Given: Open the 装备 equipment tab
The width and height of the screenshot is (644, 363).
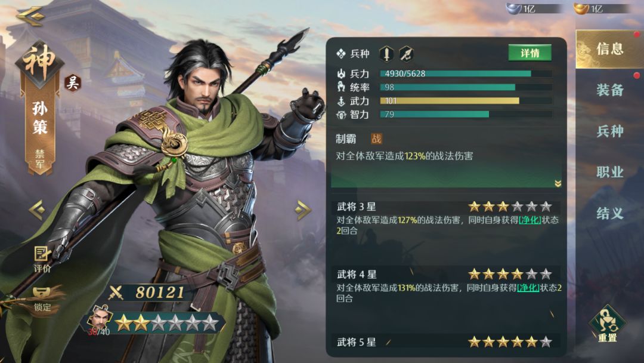Looking at the screenshot, I should pyautogui.click(x=609, y=90).
